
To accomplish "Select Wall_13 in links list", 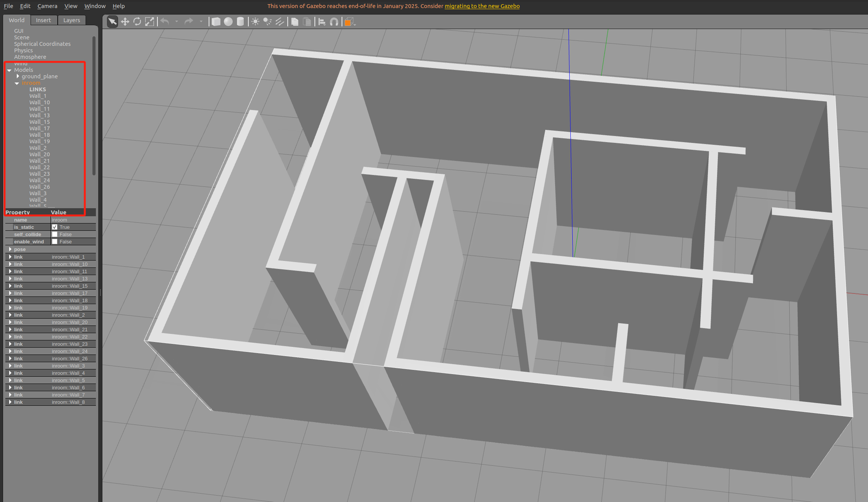I will (x=39, y=115).
